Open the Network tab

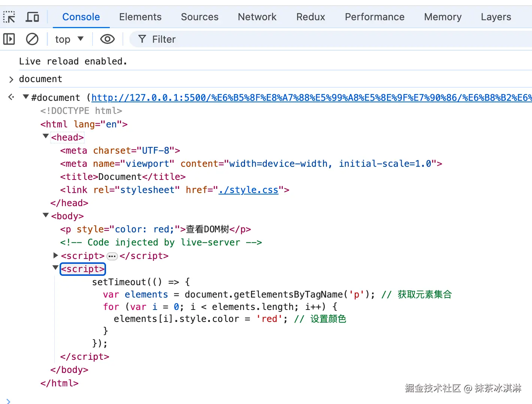[257, 17]
